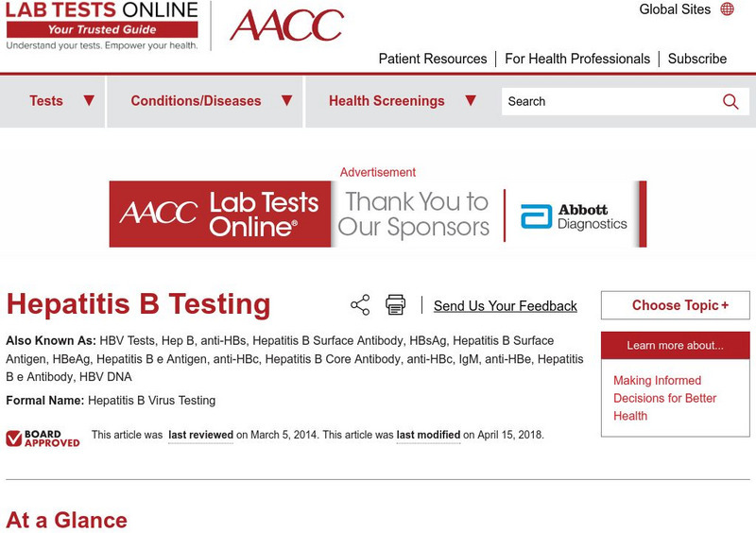Open Making Informed Decisions for Better Health
756x533 pixels.
pyautogui.click(x=664, y=398)
